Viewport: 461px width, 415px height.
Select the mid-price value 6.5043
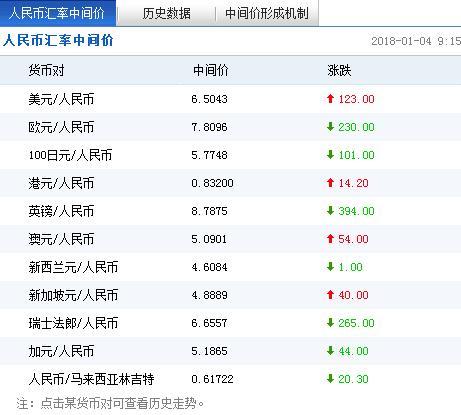tap(209, 99)
